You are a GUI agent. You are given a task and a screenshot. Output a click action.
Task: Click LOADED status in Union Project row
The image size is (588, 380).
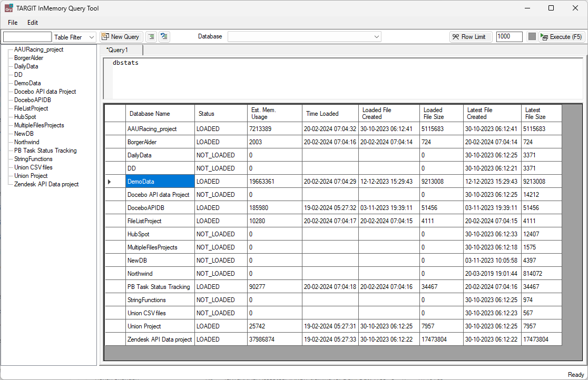221,326
